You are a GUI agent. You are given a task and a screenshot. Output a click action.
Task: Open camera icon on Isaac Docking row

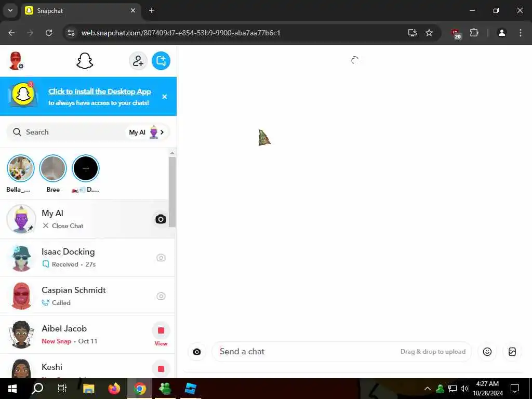pos(161,258)
